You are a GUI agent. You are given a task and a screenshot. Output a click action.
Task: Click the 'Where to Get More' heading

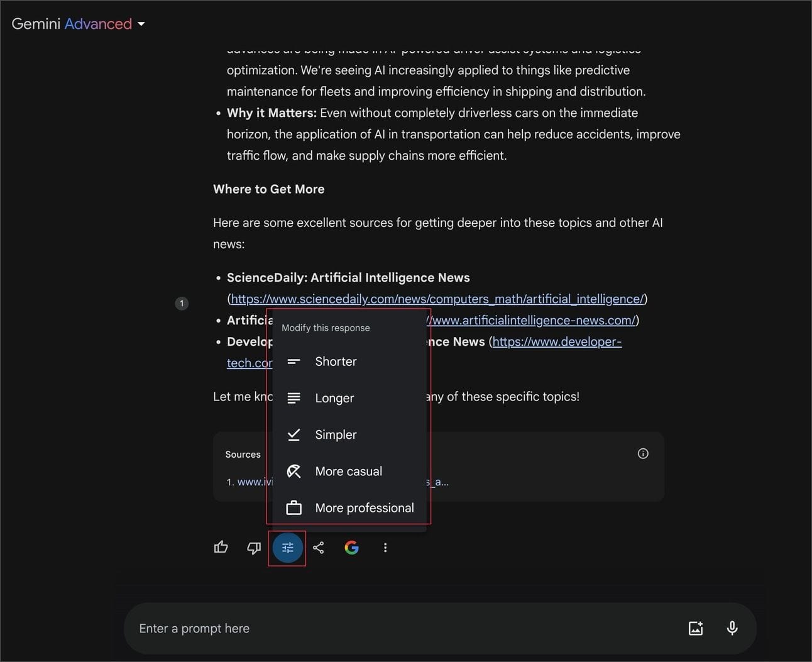click(x=269, y=189)
